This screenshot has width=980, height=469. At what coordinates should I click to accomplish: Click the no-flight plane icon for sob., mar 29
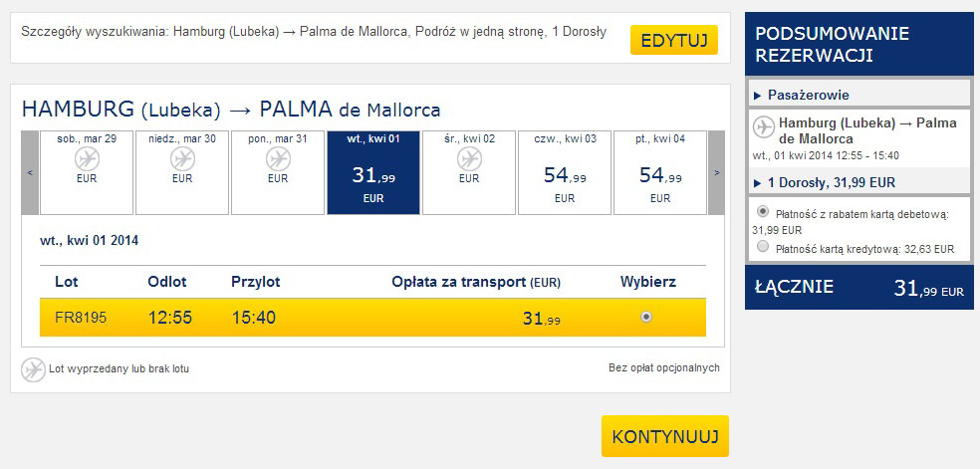point(87,159)
